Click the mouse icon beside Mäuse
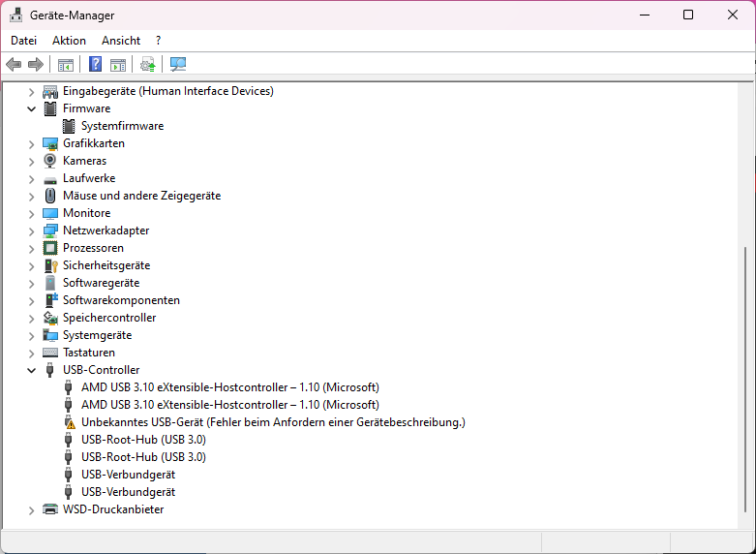The width and height of the screenshot is (756, 554). 50,196
